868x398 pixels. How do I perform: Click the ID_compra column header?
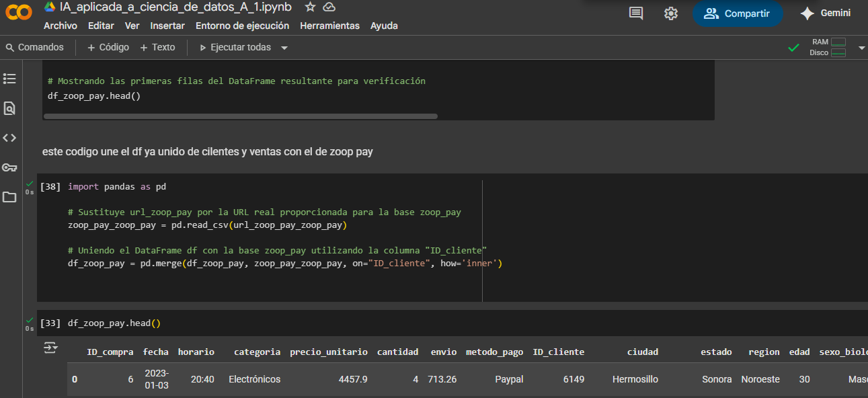coord(110,352)
